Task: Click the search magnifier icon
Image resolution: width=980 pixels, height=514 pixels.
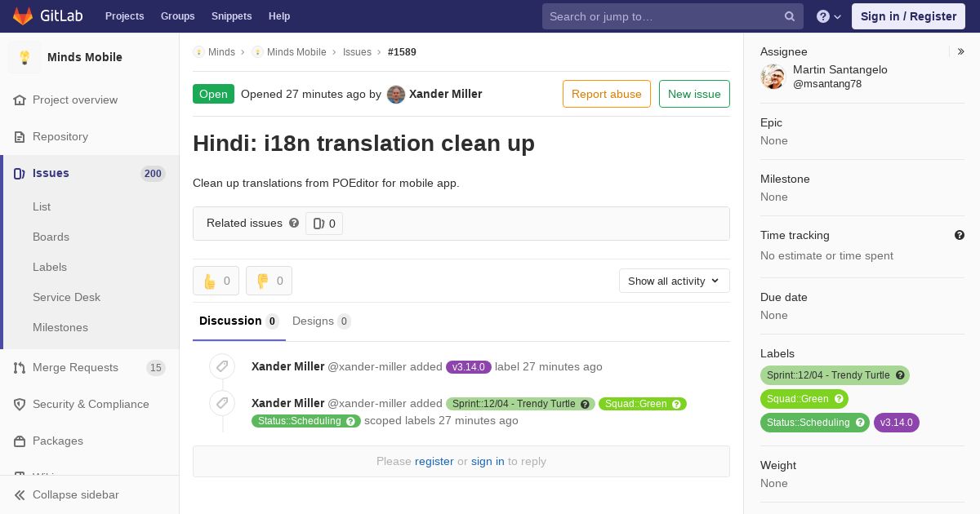Action: tap(790, 16)
